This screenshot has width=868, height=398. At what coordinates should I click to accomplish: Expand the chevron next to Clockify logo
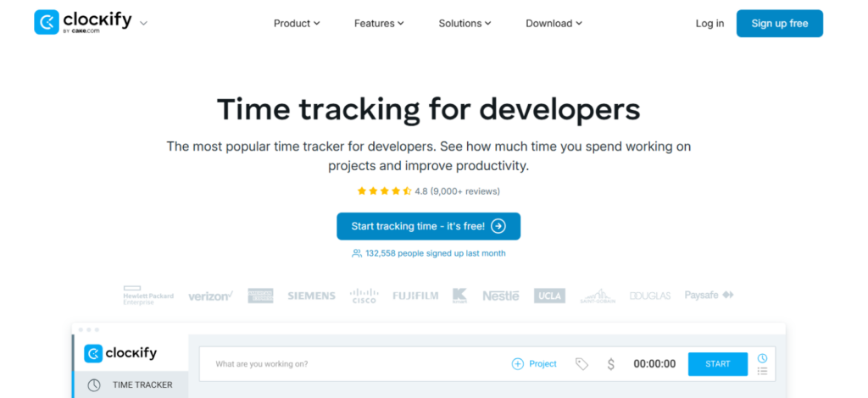[x=143, y=23]
